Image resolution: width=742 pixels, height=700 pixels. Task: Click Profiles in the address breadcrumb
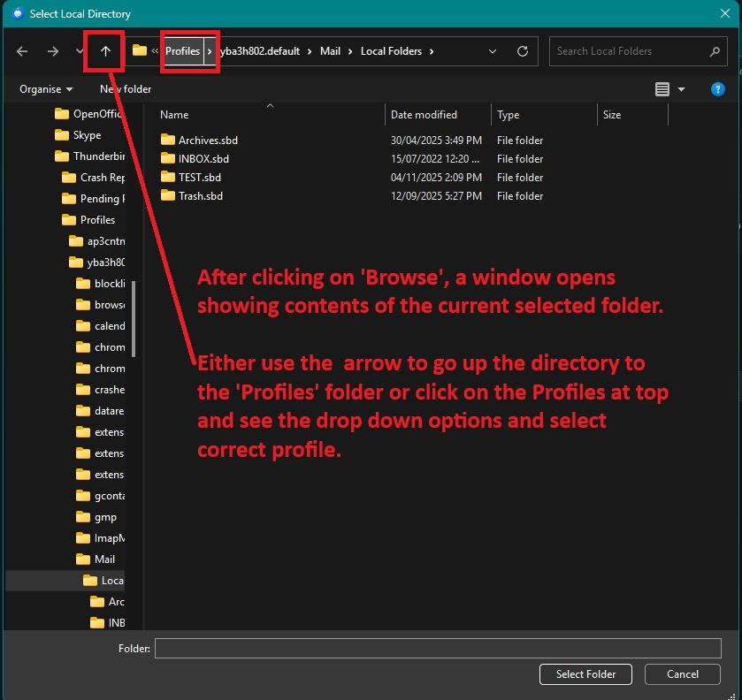point(182,51)
